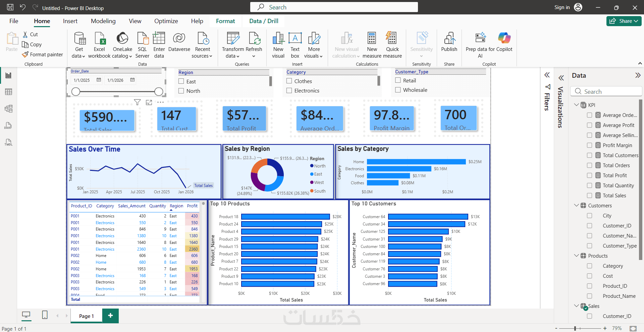This screenshot has height=332, width=644.
Task: Check the Profit Margin field checkbox
Action: pos(589,145)
